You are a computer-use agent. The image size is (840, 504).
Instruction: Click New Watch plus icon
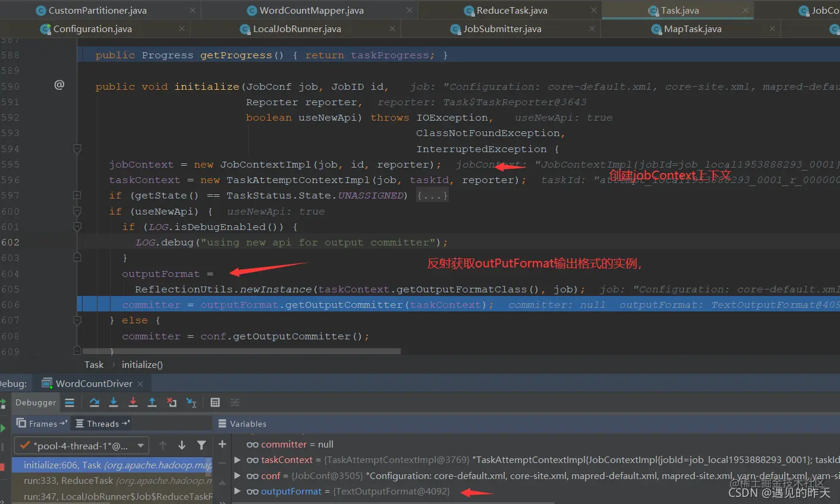(222, 444)
